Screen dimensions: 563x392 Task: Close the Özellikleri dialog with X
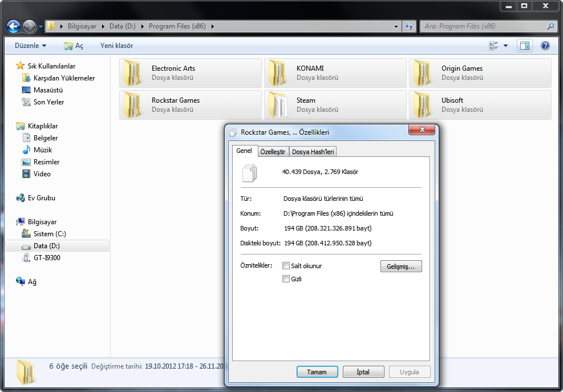pyautogui.click(x=422, y=130)
